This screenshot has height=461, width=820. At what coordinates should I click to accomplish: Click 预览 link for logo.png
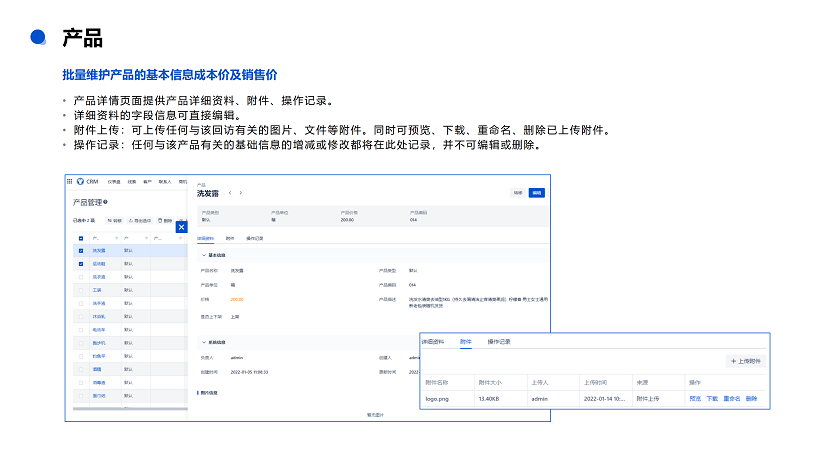(x=695, y=399)
